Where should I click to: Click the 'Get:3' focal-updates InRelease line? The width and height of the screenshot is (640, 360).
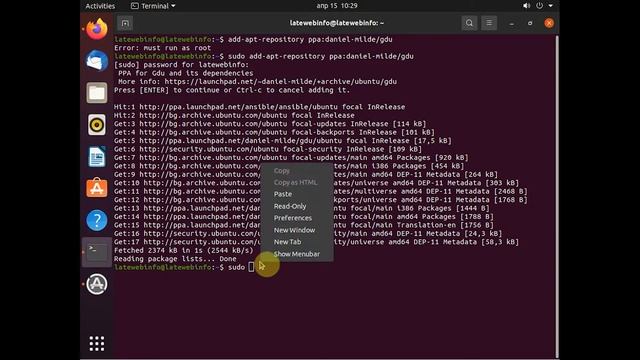[270, 124]
